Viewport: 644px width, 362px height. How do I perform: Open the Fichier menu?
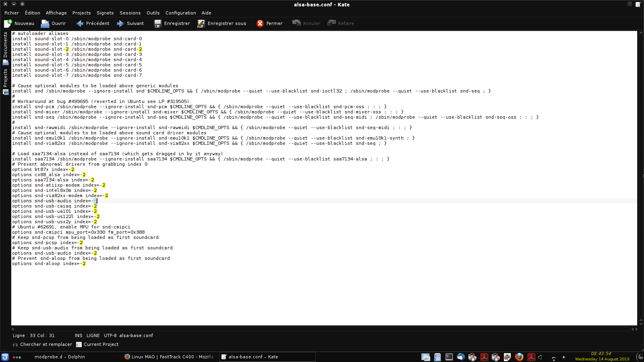12,13
